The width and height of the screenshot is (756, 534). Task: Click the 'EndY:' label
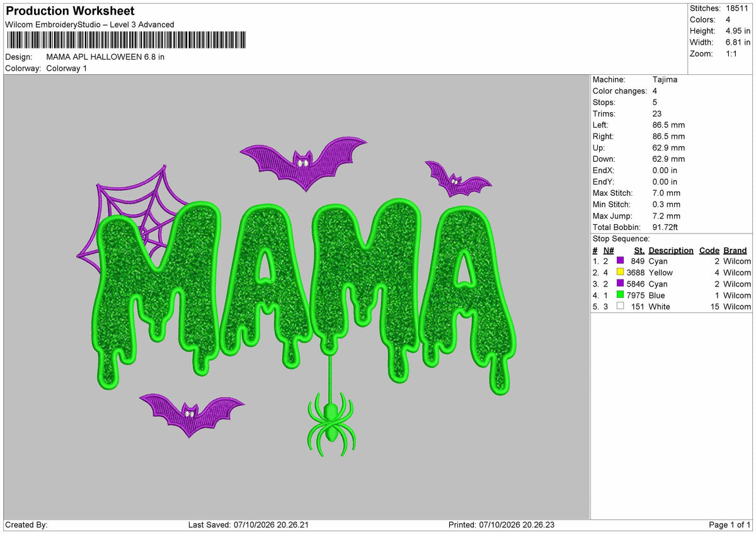pyautogui.click(x=604, y=182)
